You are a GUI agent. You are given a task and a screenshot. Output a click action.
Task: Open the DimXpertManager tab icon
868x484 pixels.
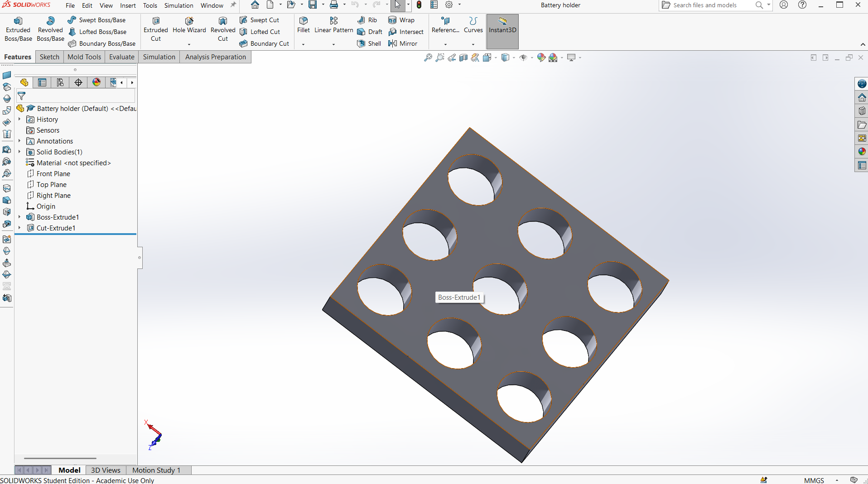pyautogui.click(x=78, y=82)
